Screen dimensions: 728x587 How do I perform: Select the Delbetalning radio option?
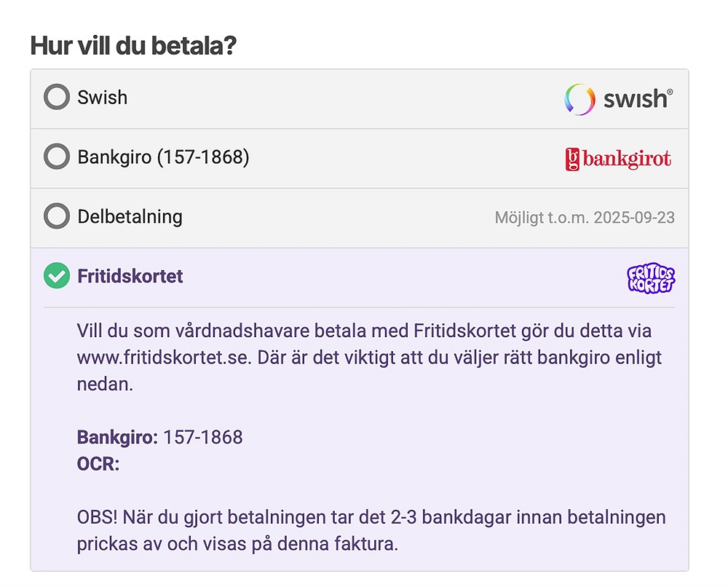(56, 216)
